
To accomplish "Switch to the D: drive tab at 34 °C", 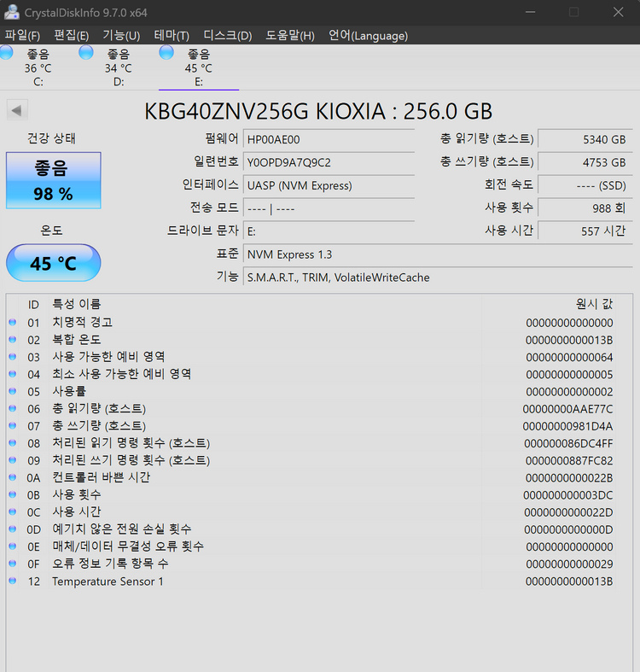I will (x=119, y=67).
